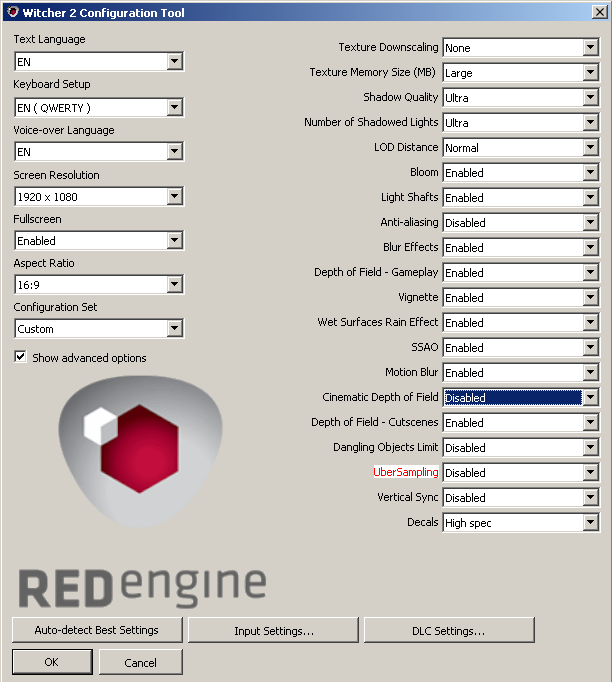Expand Depth of Field - Gameplay dropdown

pos(521,273)
